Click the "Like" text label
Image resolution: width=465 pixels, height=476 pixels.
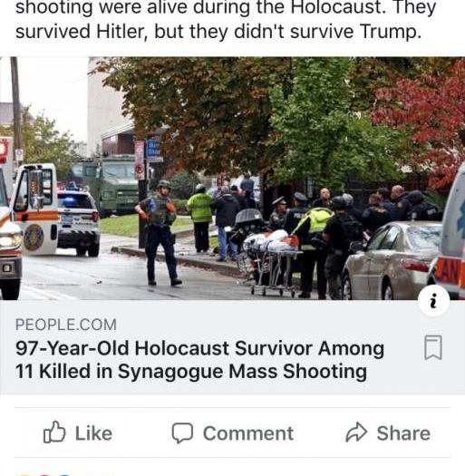coord(93,433)
